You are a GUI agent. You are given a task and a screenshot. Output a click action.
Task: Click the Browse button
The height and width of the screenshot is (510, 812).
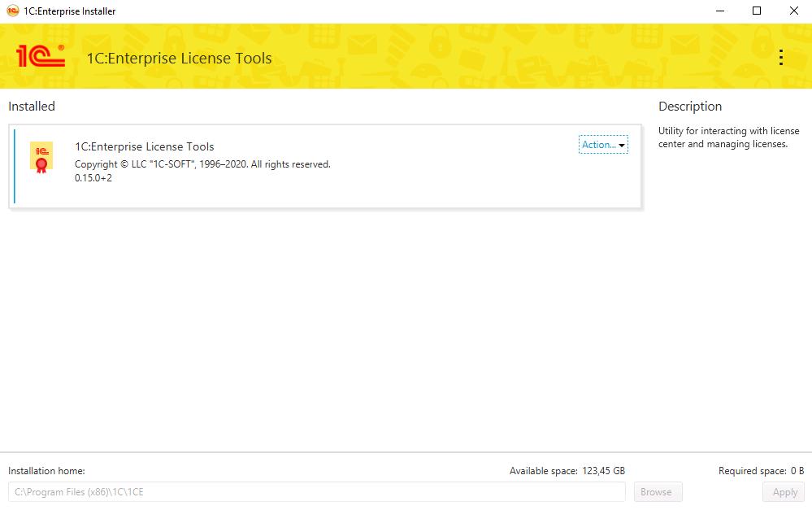click(x=658, y=492)
